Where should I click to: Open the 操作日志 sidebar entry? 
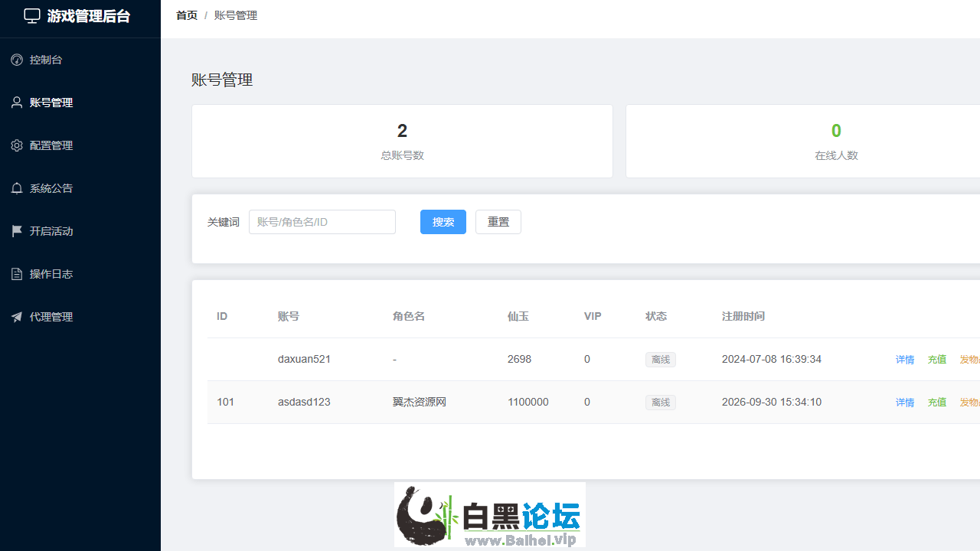click(80, 274)
